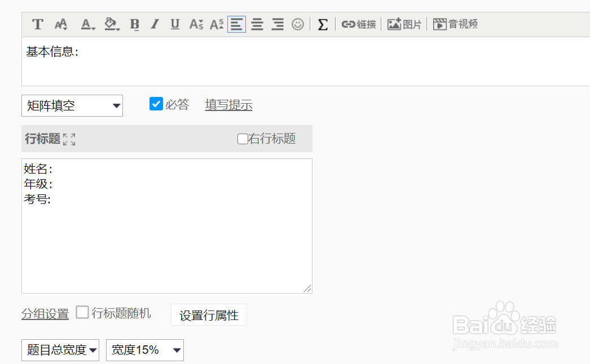Toggle underline formatting

pyautogui.click(x=175, y=24)
